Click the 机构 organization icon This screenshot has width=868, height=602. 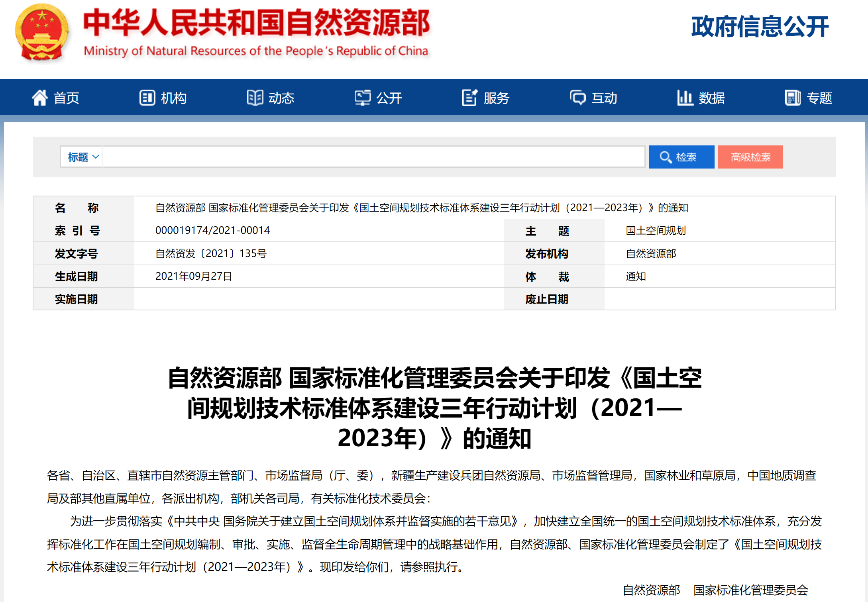coord(147,98)
